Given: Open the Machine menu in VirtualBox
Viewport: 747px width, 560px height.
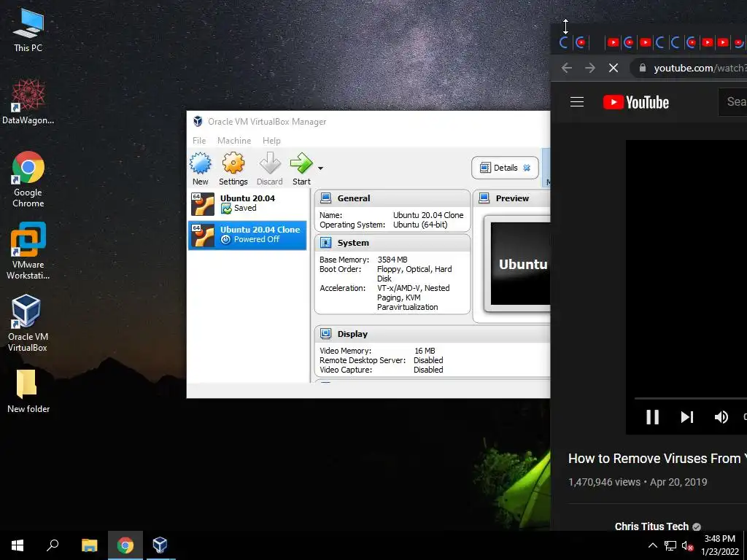Looking at the screenshot, I should (234, 141).
